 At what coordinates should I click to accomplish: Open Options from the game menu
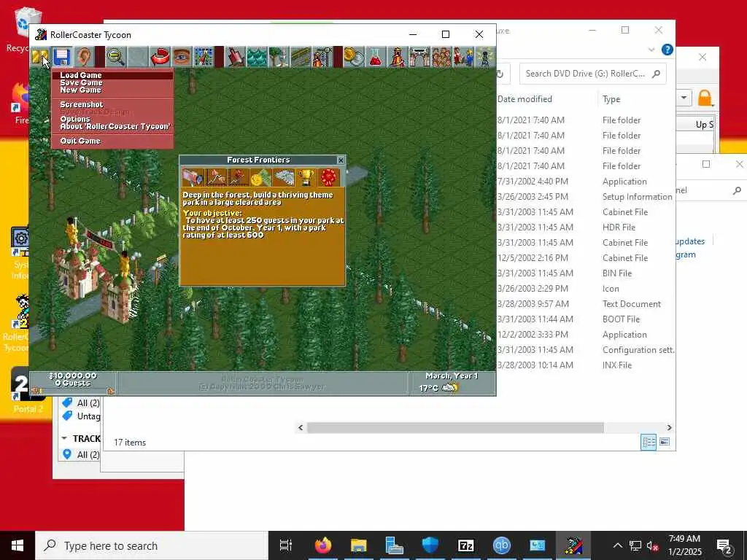point(112,119)
